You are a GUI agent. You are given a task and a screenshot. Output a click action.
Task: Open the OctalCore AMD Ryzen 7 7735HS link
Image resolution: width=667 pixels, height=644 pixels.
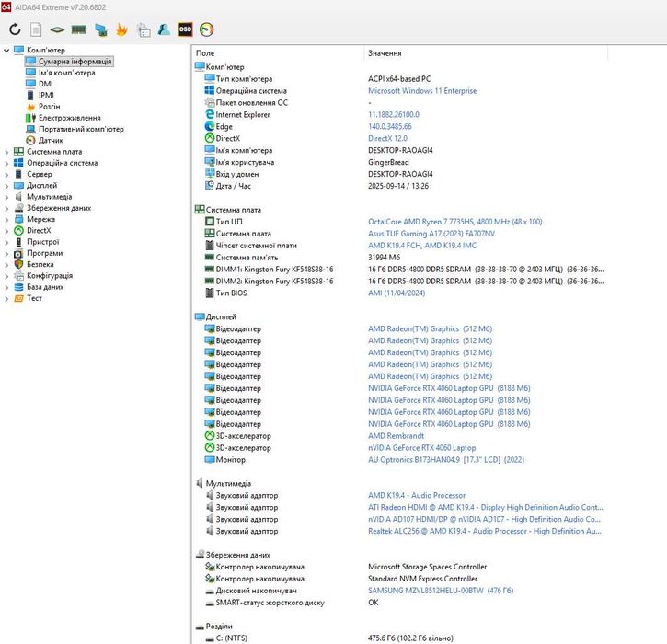[454, 222]
